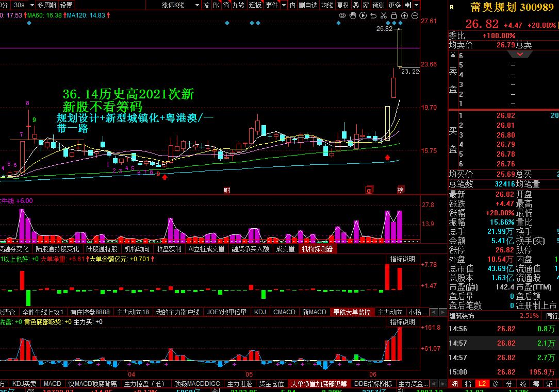Open 指标说明 in the bottom indicator panel
Screen dimensions: 559x392
pyautogui.click(x=403, y=322)
